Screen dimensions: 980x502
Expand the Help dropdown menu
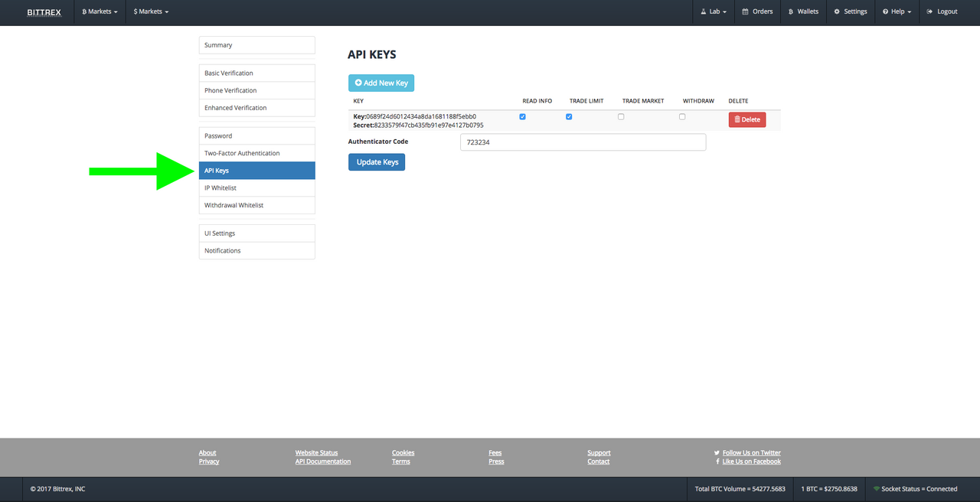point(896,11)
